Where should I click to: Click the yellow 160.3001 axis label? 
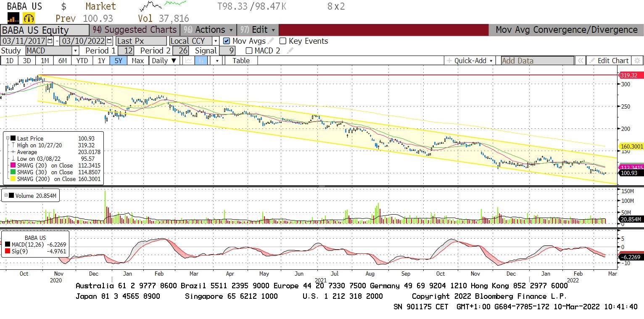pyautogui.click(x=631, y=147)
